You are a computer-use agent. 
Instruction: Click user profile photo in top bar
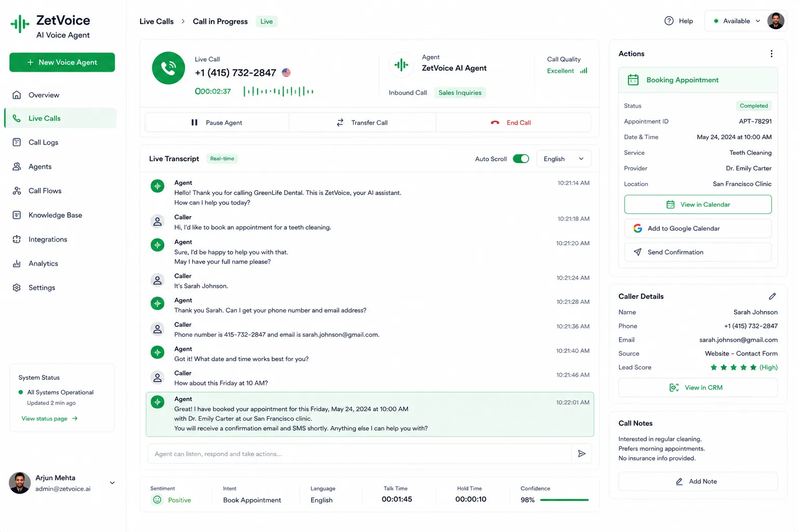click(776, 21)
